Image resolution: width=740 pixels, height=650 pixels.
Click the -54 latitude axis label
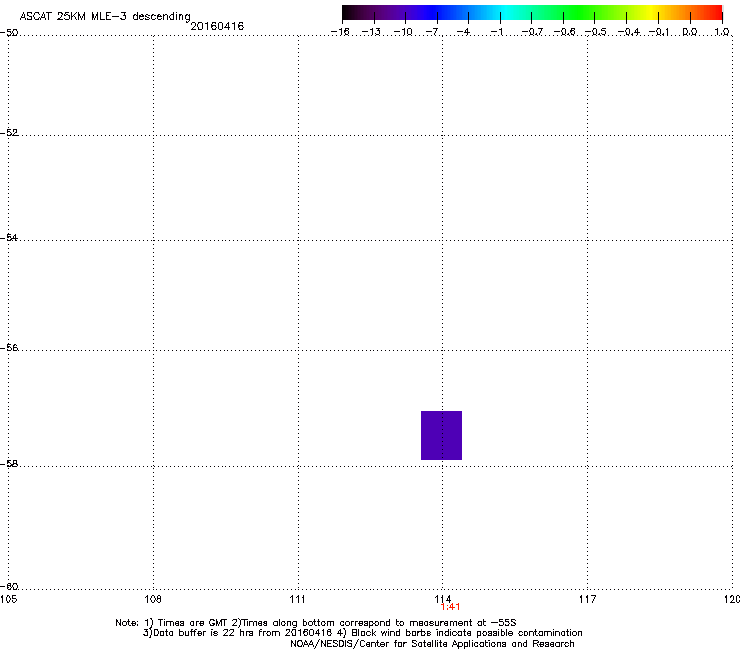9,237
